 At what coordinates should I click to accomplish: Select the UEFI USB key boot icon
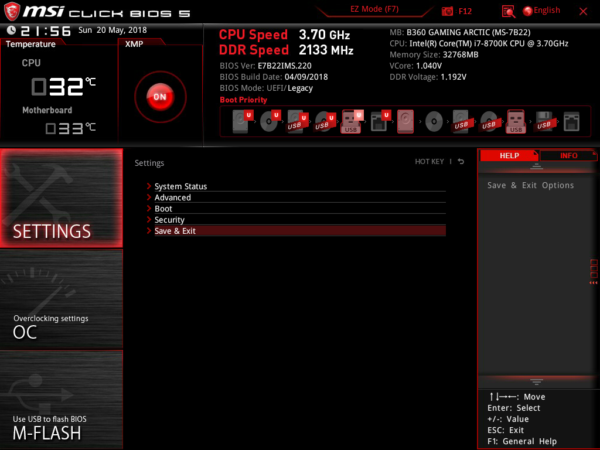point(352,121)
